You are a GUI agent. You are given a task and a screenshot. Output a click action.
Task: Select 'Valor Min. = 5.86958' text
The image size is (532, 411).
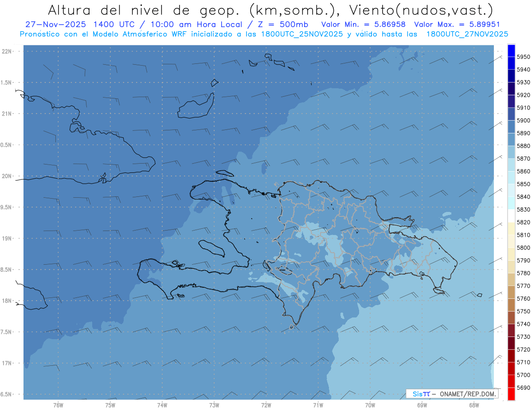[363, 24]
